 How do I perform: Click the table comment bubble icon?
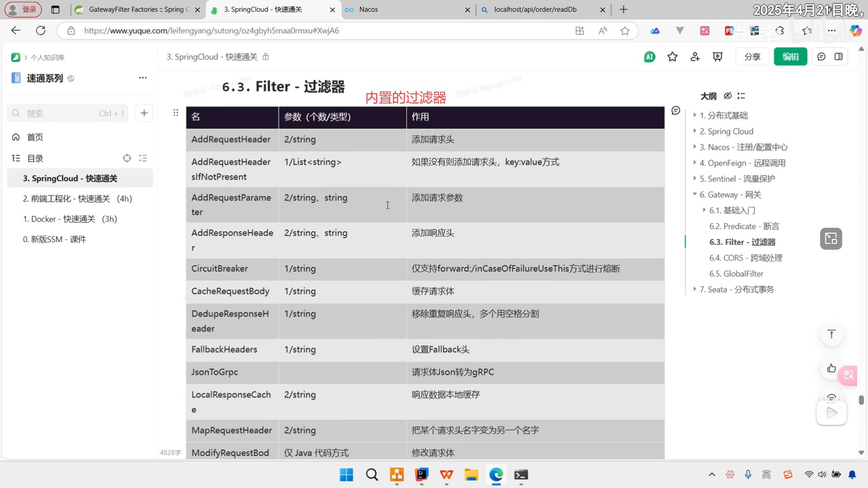pyautogui.click(x=676, y=111)
